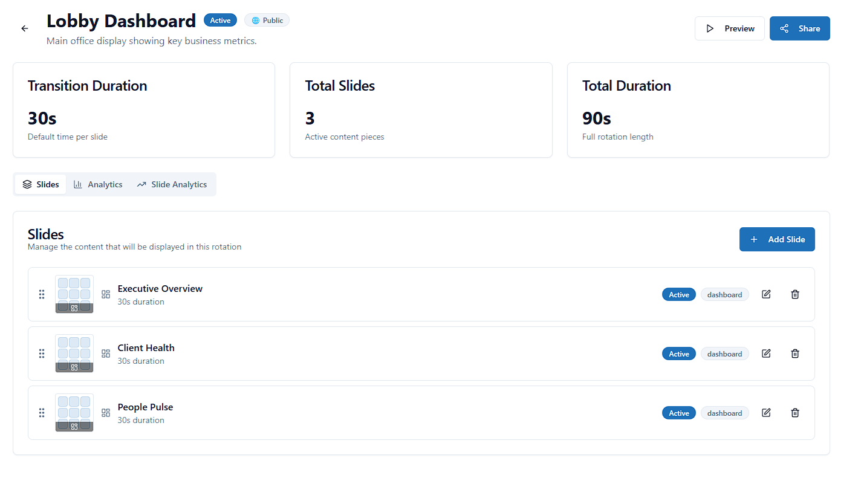
Task: Edit the Executive Overview slide
Action: click(766, 294)
